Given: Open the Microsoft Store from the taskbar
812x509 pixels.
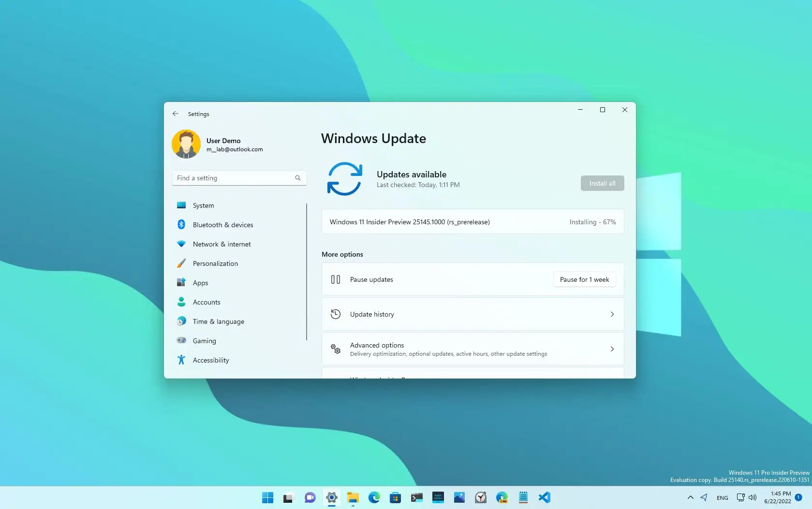Looking at the screenshot, I should click(395, 497).
